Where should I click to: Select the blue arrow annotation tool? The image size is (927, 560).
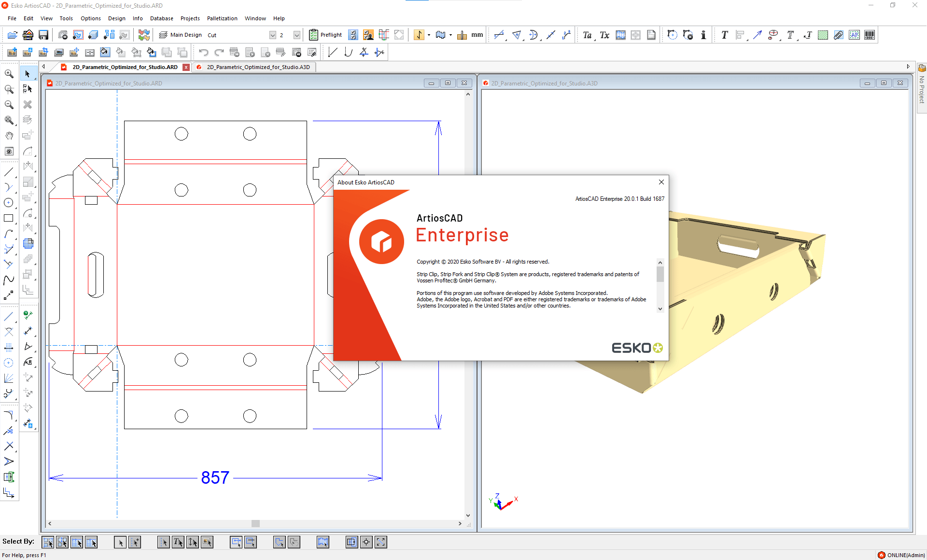coord(757,35)
